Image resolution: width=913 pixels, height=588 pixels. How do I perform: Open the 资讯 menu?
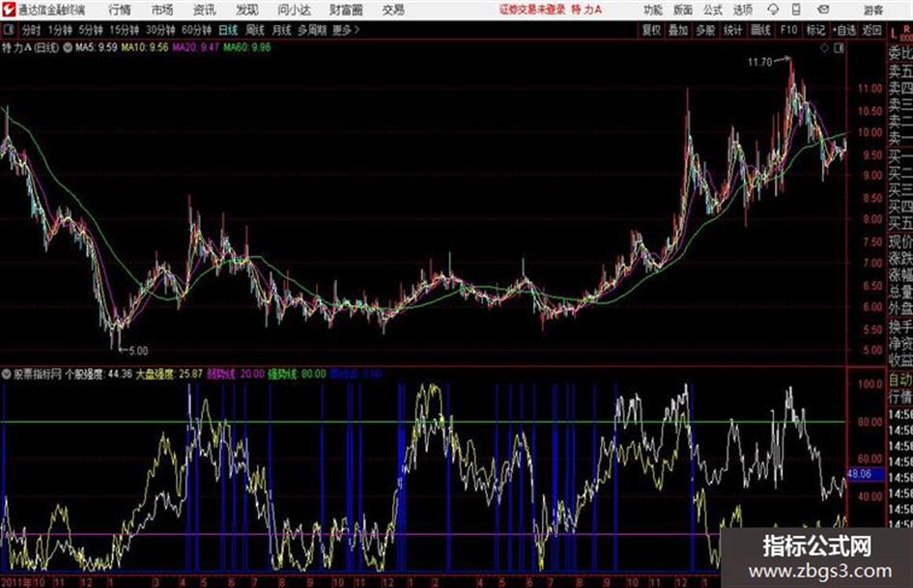[x=205, y=10]
